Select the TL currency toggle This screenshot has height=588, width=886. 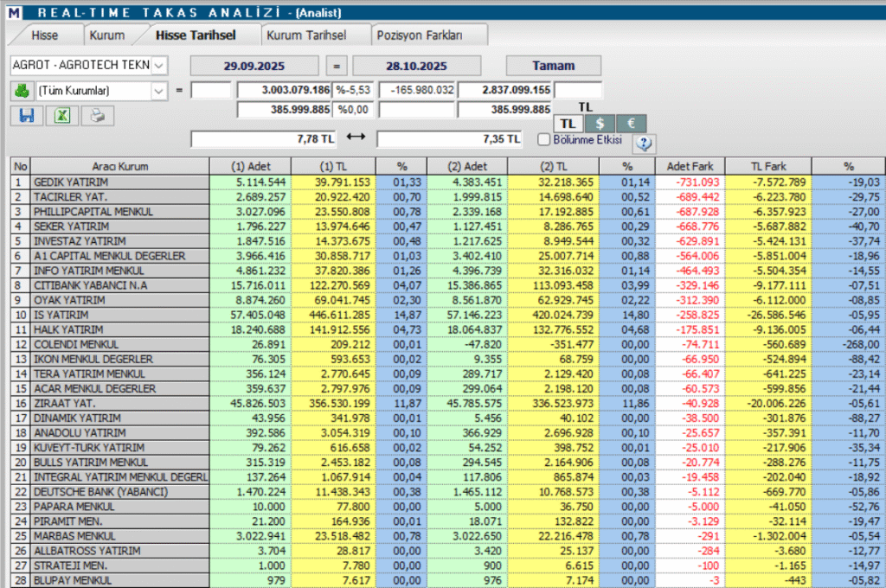567,124
